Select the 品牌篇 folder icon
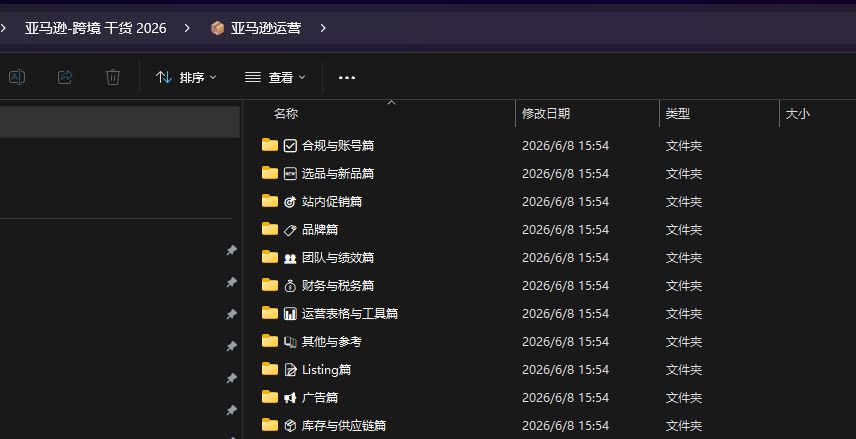The image size is (856, 439). click(x=270, y=229)
